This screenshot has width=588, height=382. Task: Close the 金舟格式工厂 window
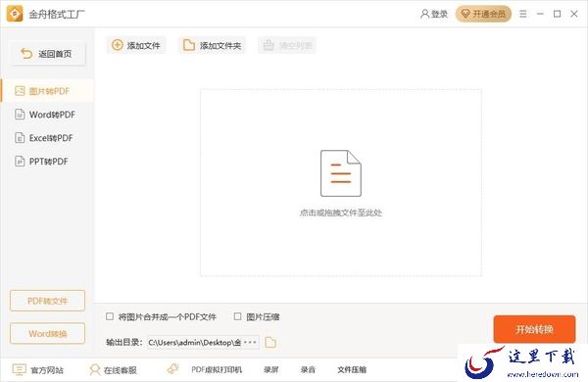tap(574, 14)
